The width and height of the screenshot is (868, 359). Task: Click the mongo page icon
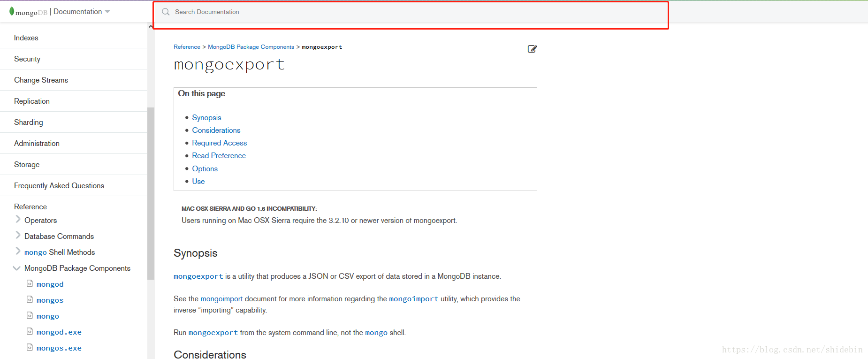click(x=30, y=315)
